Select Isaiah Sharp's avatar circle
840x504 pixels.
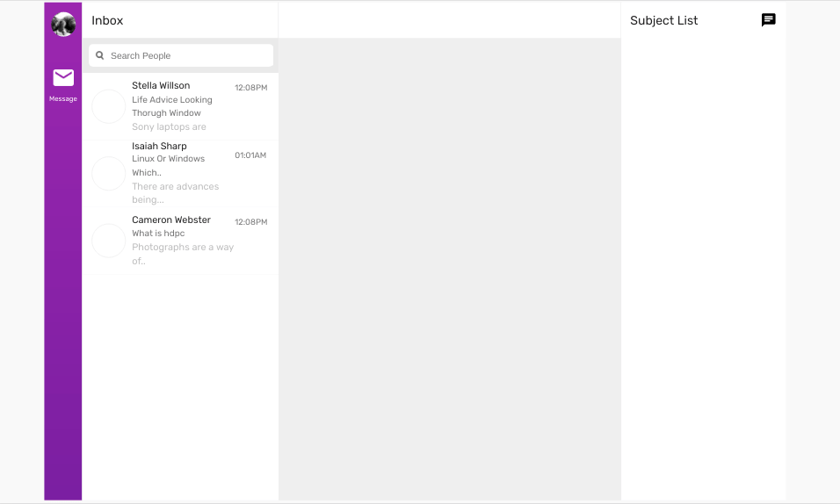pos(109,174)
